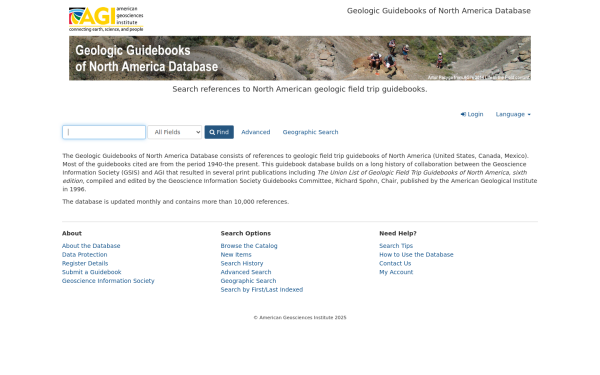This screenshot has height=375, width=600.
Task: Open About the Database
Action: [x=91, y=246]
